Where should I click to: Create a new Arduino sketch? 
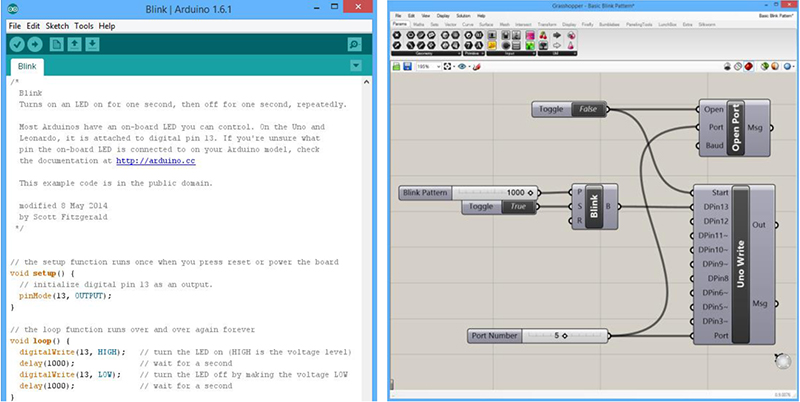(x=57, y=45)
